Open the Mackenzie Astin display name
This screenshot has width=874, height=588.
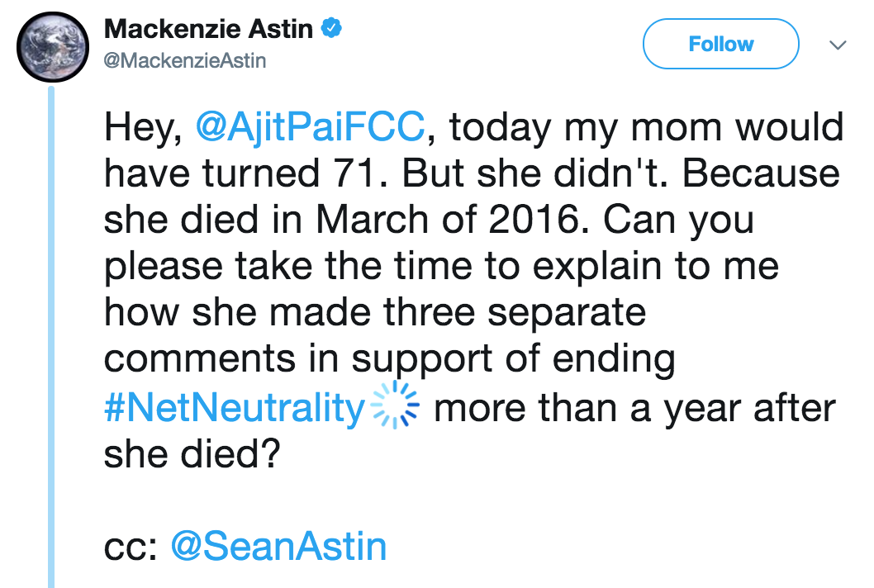(x=209, y=30)
